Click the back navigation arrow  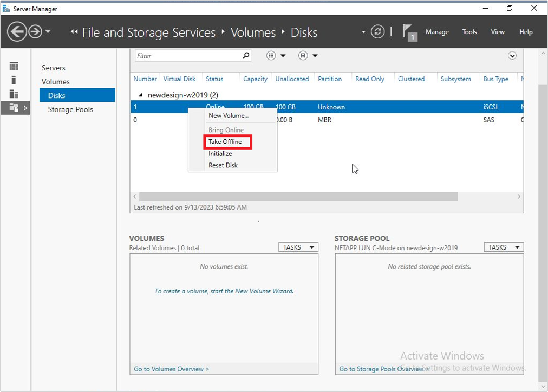(x=17, y=32)
